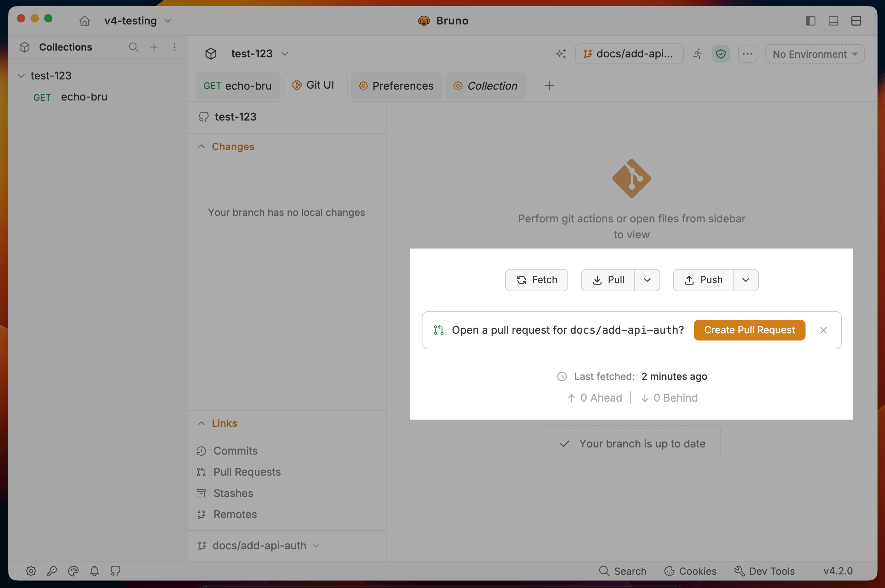This screenshot has width=885, height=588.
Task: Click the green shield security icon
Action: tap(721, 54)
